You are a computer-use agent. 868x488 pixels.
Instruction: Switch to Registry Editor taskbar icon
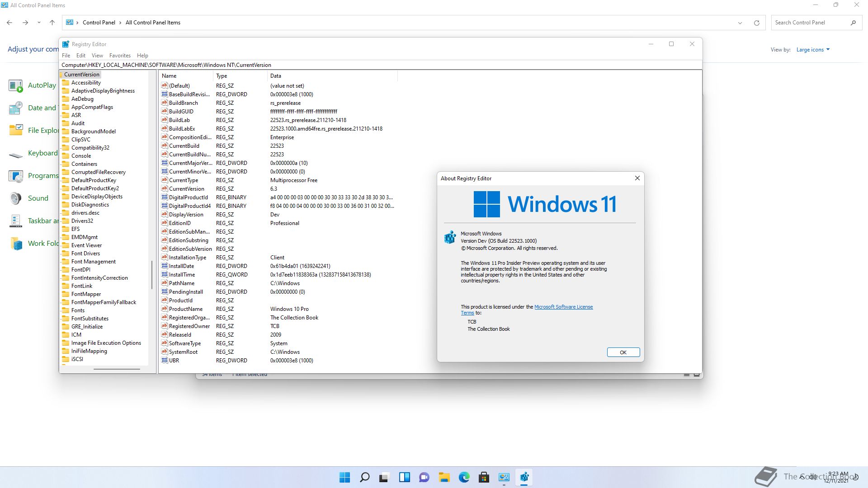pyautogui.click(x=524, y=477)
